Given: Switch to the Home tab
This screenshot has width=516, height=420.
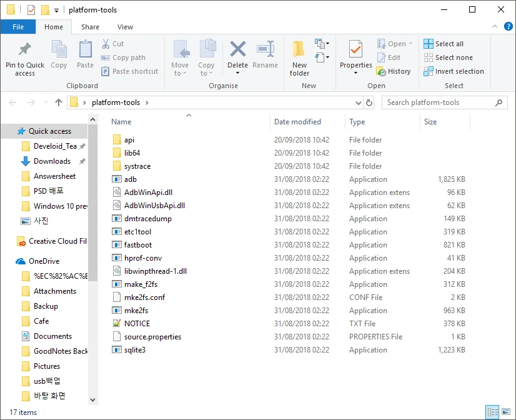Looking at the screenshot, I should [54, 27].
